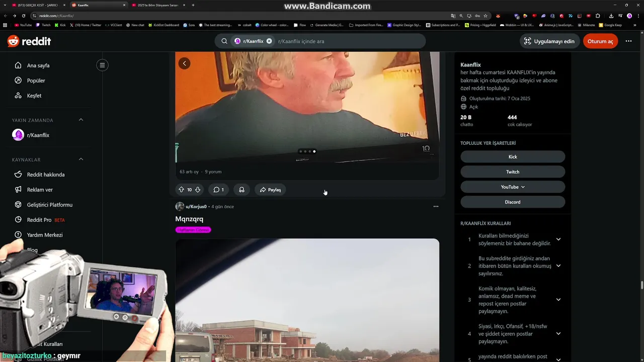Downvote the post with score 10

coord(198,190)
